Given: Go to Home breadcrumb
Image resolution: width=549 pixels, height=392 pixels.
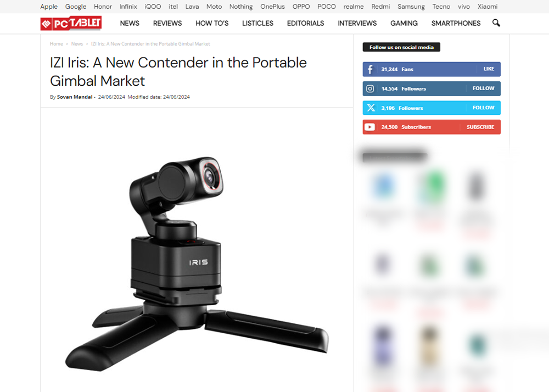Looking at the screenshot, I should click(57, 44).
